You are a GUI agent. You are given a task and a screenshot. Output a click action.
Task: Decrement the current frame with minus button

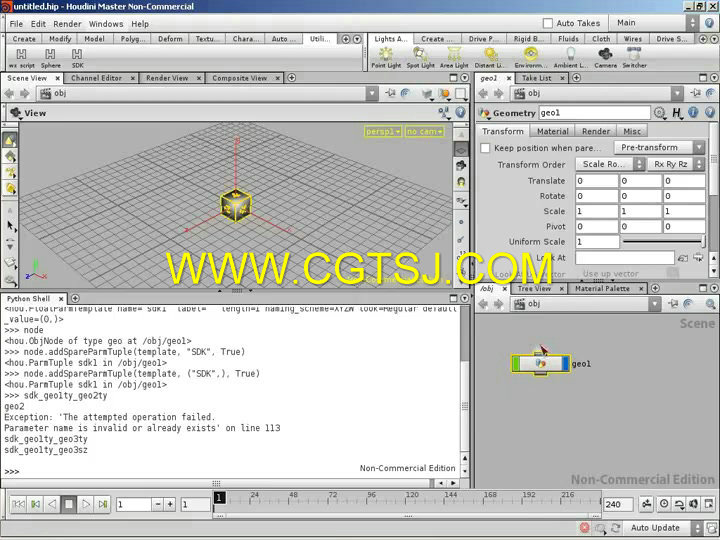coord(158,504)
